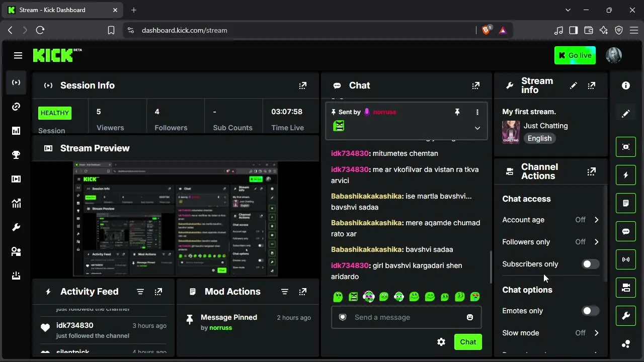
Task: Open the trophy icon in left sidebar
Action: coord(16,155)
